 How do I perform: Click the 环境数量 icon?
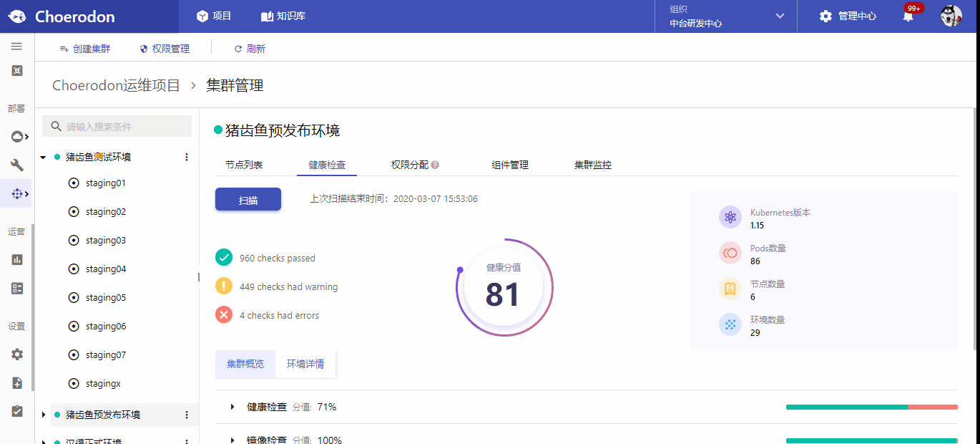(x=730, y=324)
